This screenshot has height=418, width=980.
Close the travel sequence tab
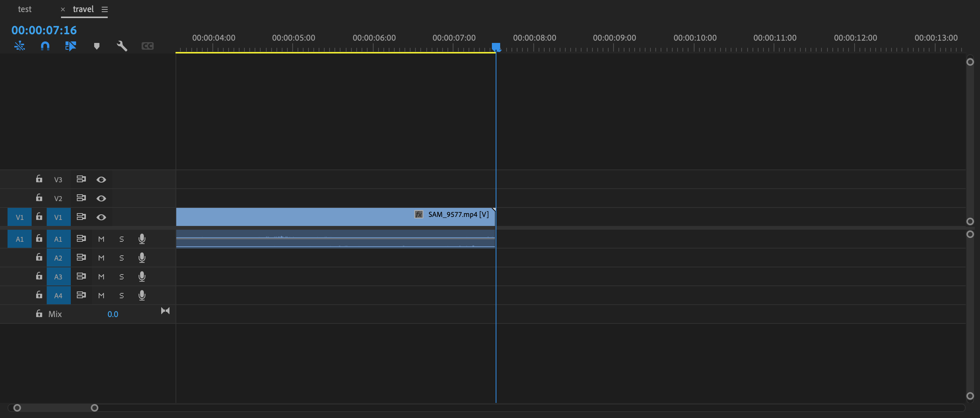click(x=63, y=9)
